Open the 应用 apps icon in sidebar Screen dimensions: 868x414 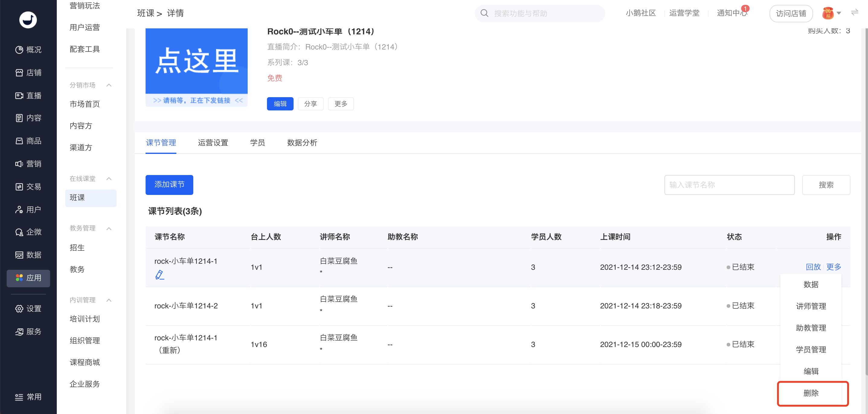(x=19, y=278)
